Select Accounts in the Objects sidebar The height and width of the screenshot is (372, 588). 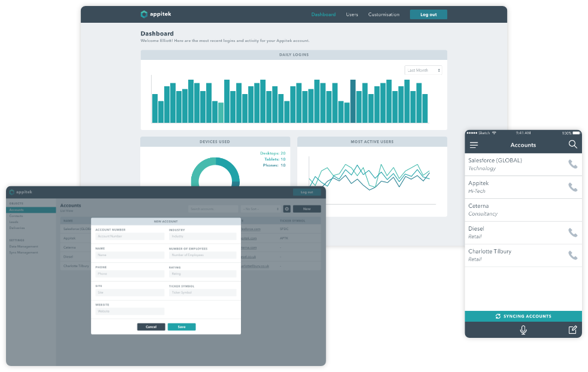pyautogui.click(x=31, y=210)
